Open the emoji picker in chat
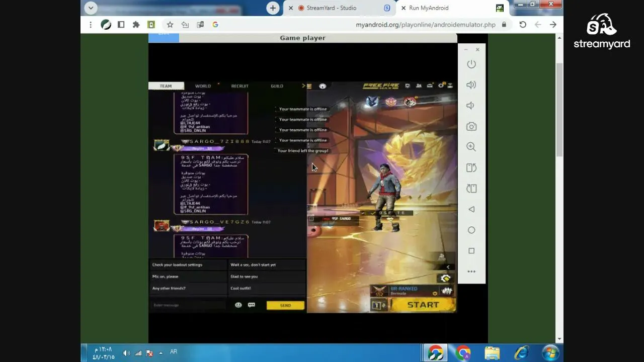 (238, 305)
